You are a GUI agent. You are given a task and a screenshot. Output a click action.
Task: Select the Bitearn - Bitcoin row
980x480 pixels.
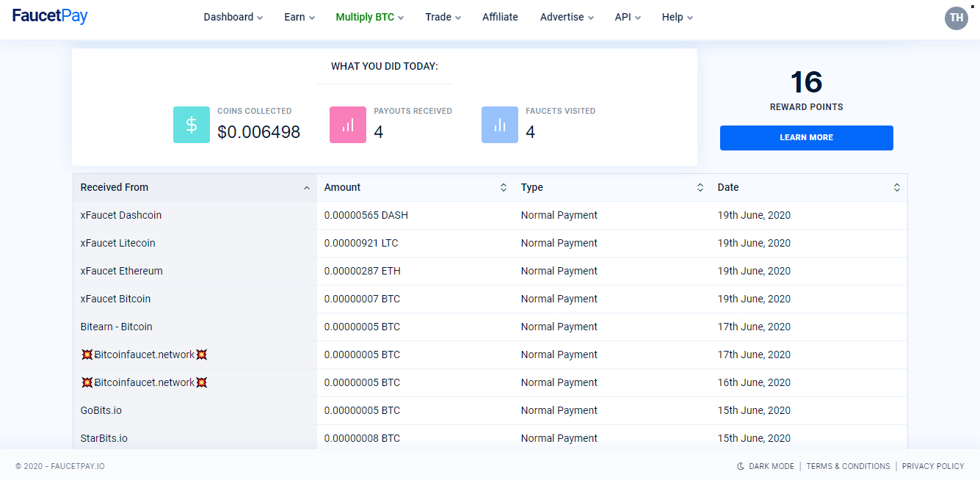point(490,327)
